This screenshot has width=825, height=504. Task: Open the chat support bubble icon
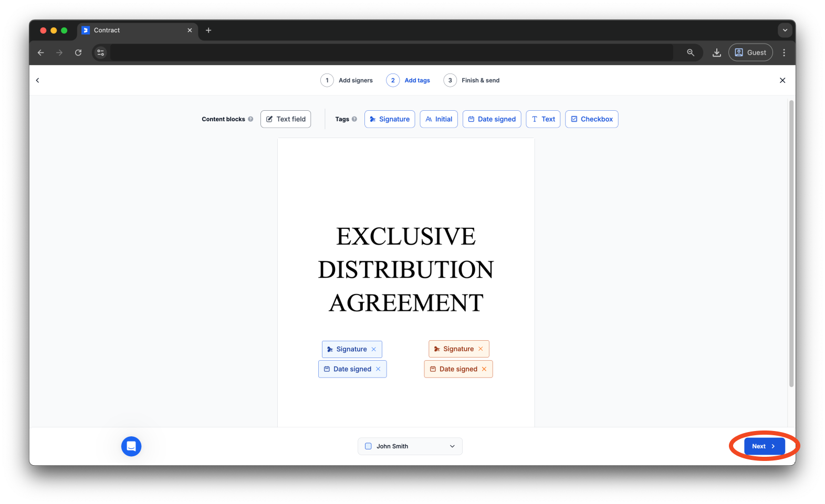point(131,446)
